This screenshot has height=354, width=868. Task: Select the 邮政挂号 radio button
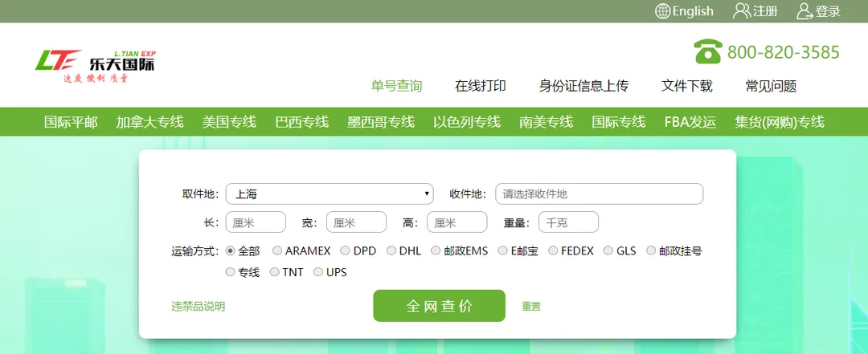[x=651, y=250]
